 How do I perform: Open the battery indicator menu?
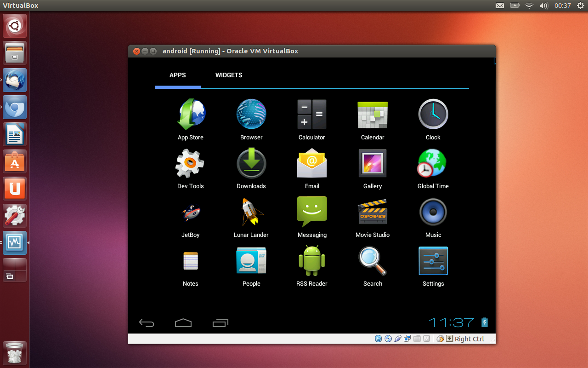click(x=514, y=6)
